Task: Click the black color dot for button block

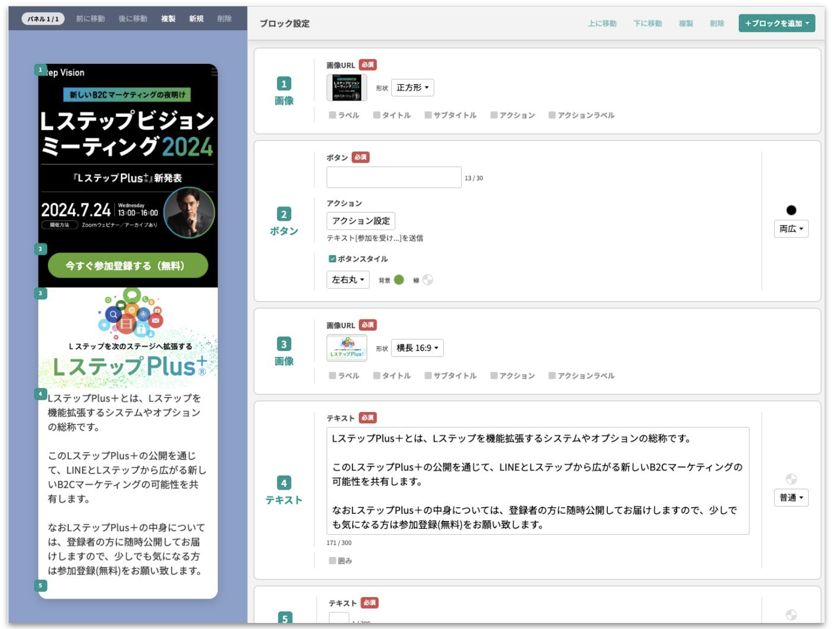Action: click(x=791, y=210)
